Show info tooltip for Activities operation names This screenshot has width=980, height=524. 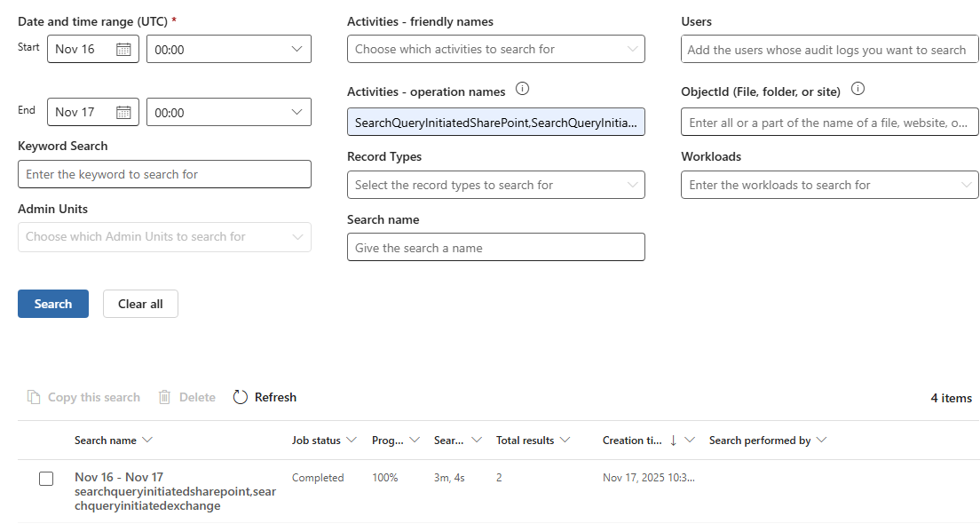[523, 89]
